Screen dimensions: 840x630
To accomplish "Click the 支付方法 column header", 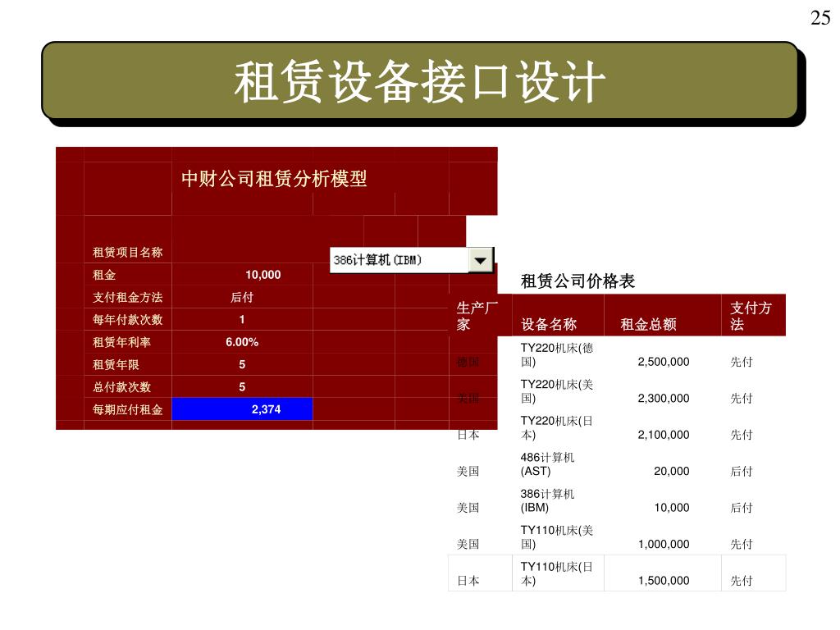I will coord(751,316).
